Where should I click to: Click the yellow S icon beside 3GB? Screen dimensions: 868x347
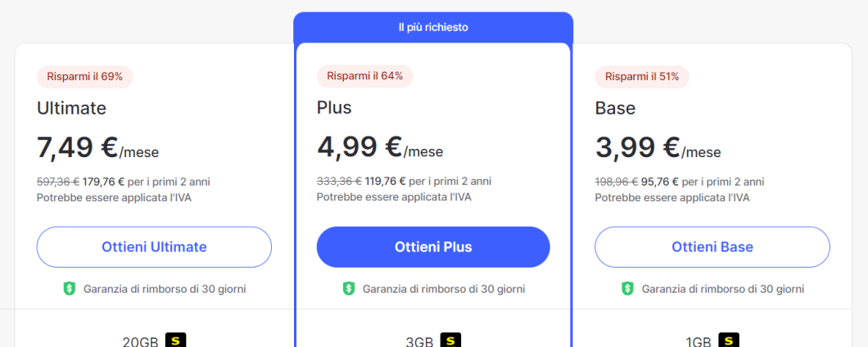(451, 340)
